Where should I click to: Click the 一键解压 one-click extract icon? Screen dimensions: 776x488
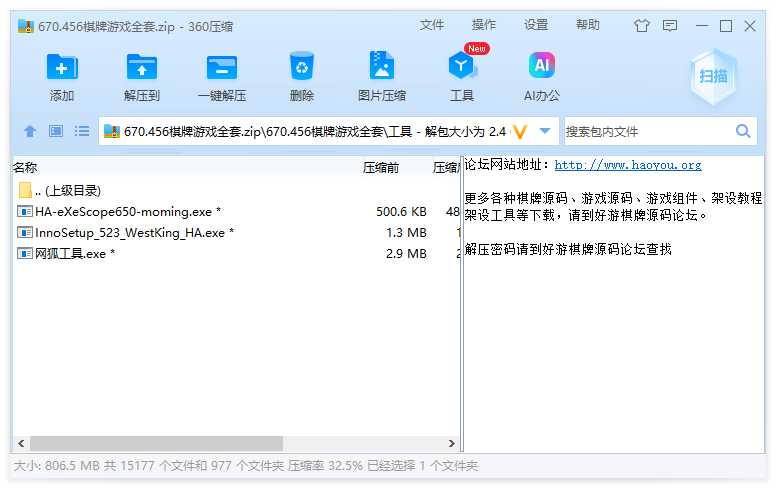point(222,67)
